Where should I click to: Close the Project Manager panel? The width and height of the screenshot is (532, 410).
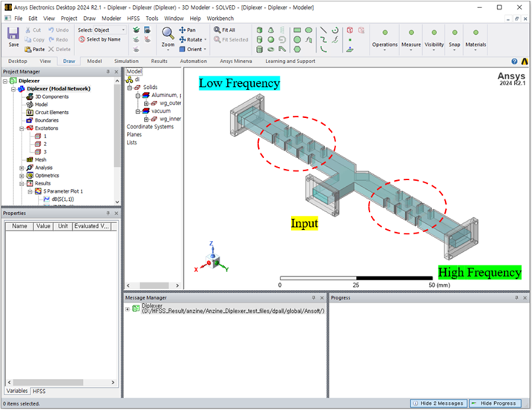point(116,72)
